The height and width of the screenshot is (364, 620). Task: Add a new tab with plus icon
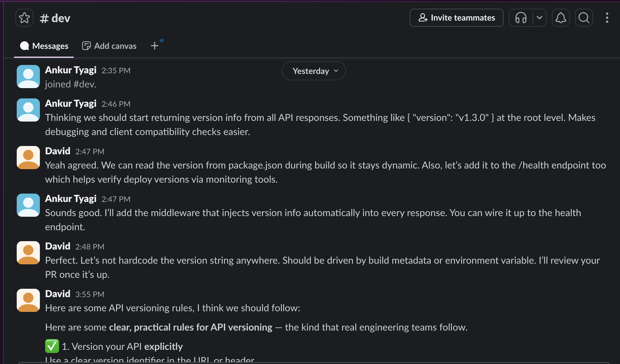click(155, 46)
